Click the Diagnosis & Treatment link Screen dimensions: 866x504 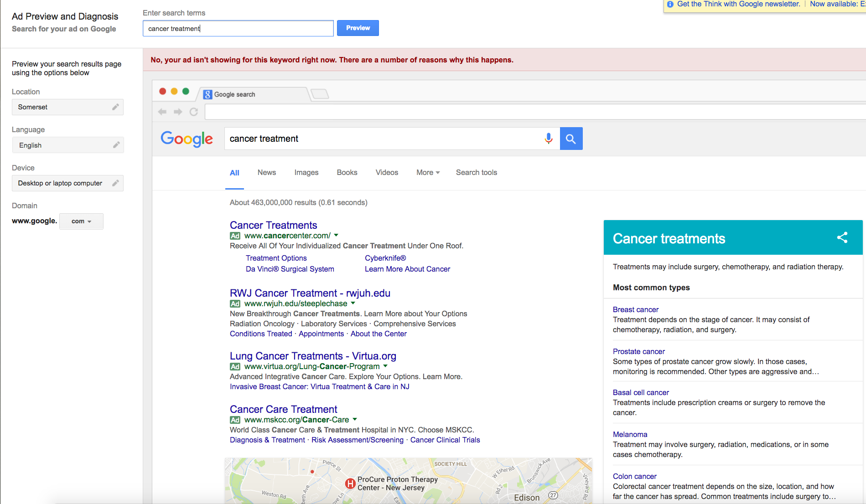pos(267,440)
